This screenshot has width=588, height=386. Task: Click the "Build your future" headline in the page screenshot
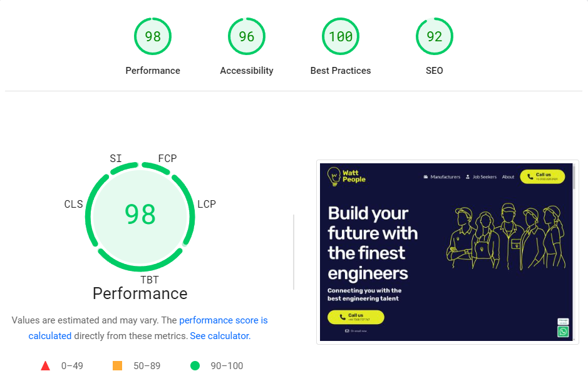pyautogui.click(x=373, y=243)
